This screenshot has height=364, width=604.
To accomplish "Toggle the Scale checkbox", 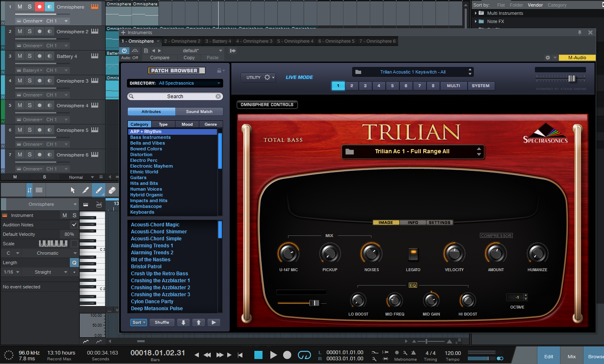I will pyautogui.click(x=74, y=244).
